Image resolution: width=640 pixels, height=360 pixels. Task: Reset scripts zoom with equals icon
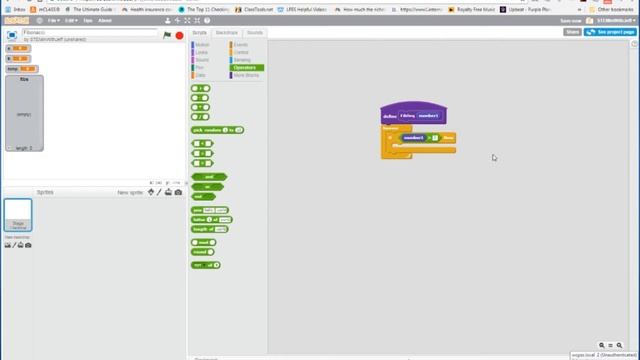tap(611, 345)
